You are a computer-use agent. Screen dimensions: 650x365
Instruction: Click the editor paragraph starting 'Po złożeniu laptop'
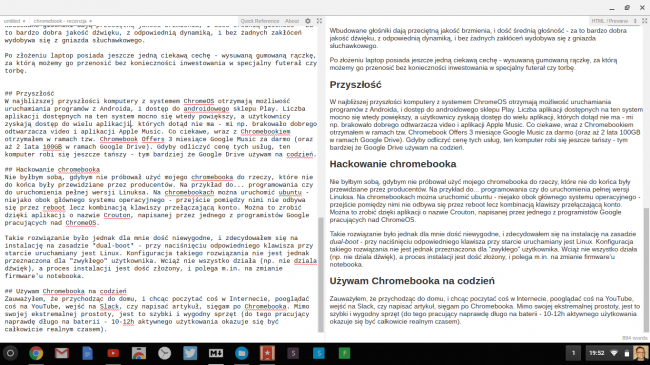click(x=161, y=63)
